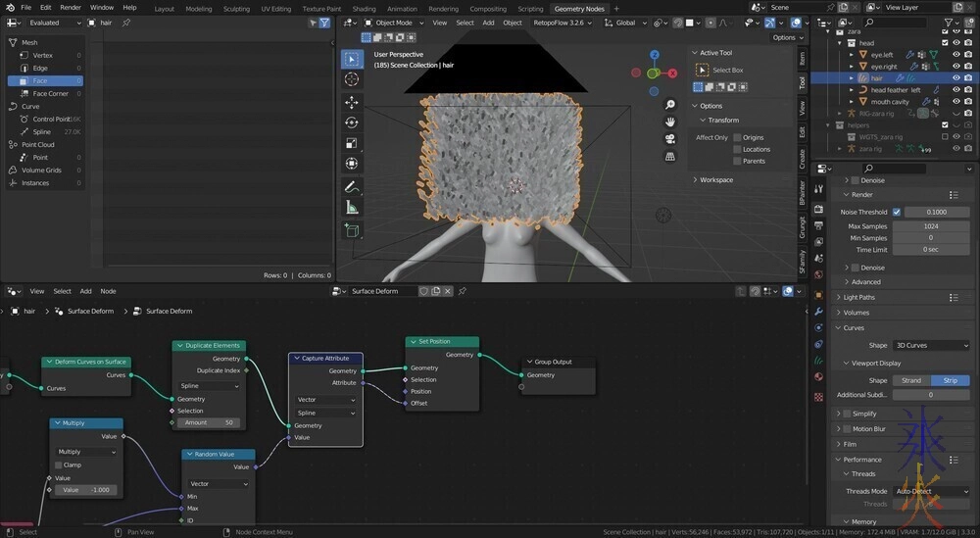The height and width of the screenshot is (538, 980).
Task: Click the Add Cube tool
Action: point(352,230)
